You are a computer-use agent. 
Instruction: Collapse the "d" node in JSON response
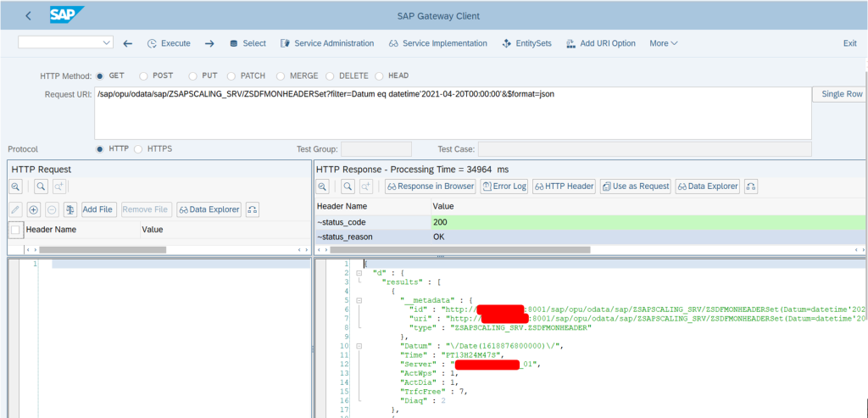[x=359, y=273]
